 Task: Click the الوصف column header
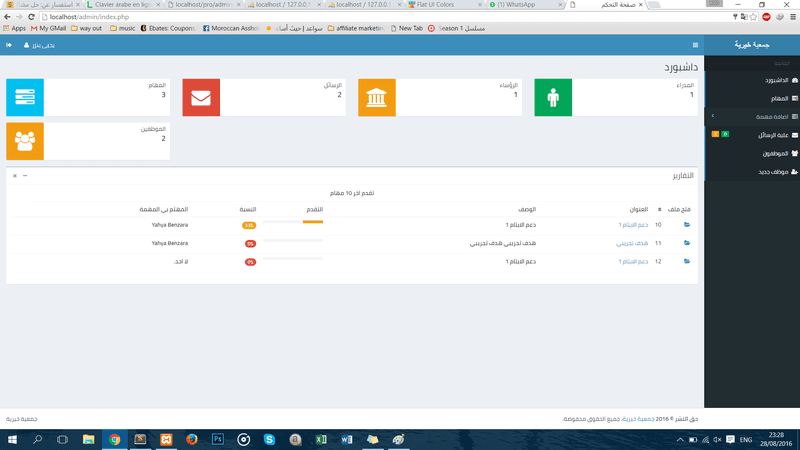coord(527,209)
